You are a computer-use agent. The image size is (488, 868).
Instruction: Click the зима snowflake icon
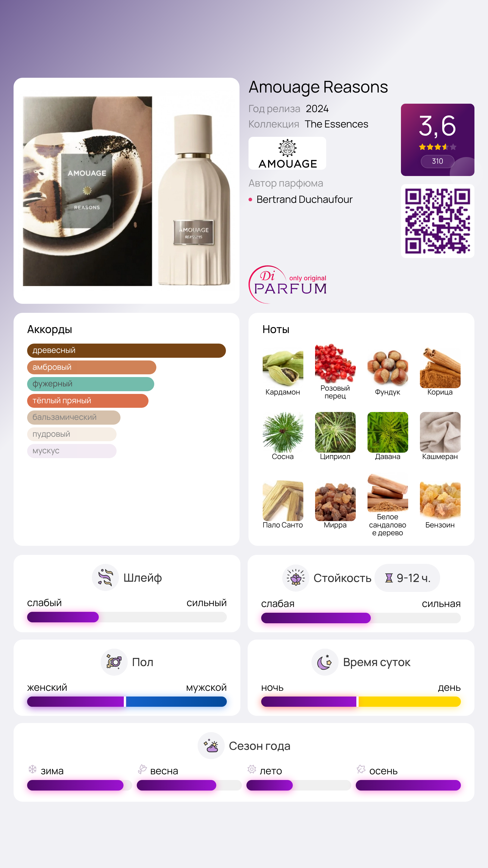32,769
